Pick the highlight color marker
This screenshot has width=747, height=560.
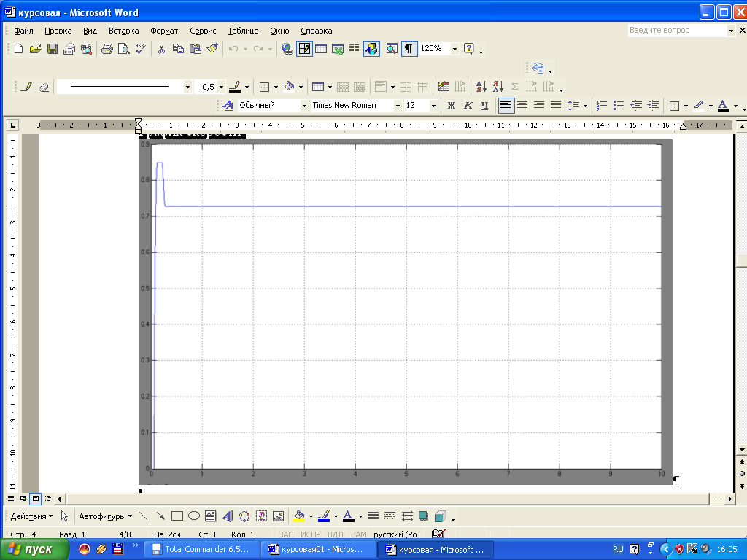(699, 106)
